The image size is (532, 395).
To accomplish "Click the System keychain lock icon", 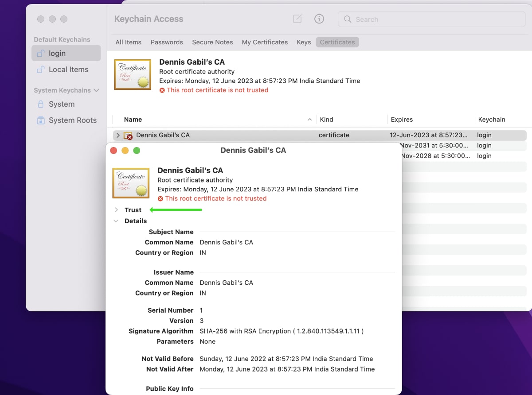I will [x=40, y=105].
